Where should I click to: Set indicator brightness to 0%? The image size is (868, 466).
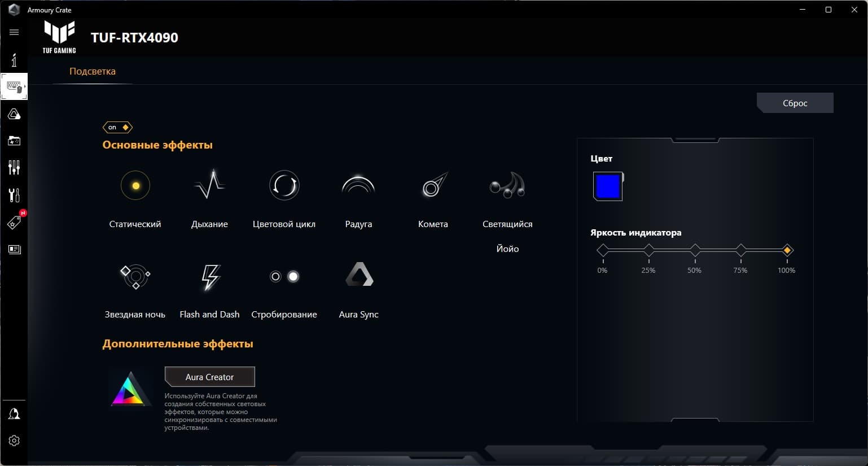click(x=603, y=250)
